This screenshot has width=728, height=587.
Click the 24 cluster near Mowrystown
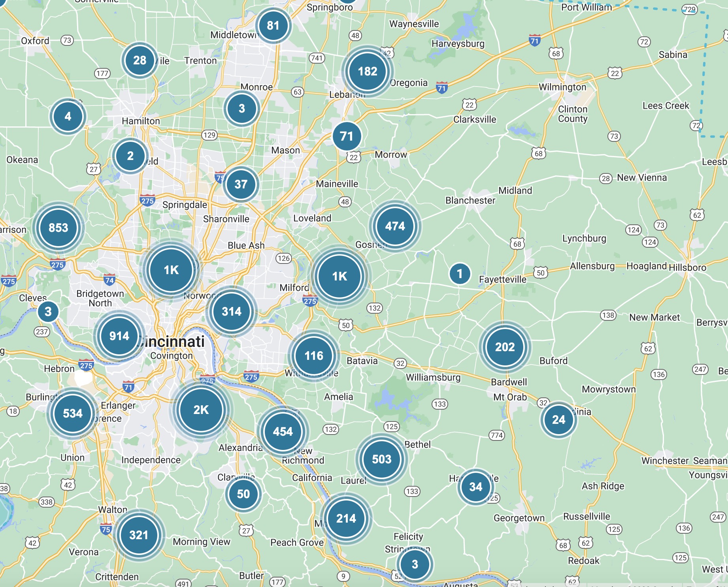pos(558,420)
